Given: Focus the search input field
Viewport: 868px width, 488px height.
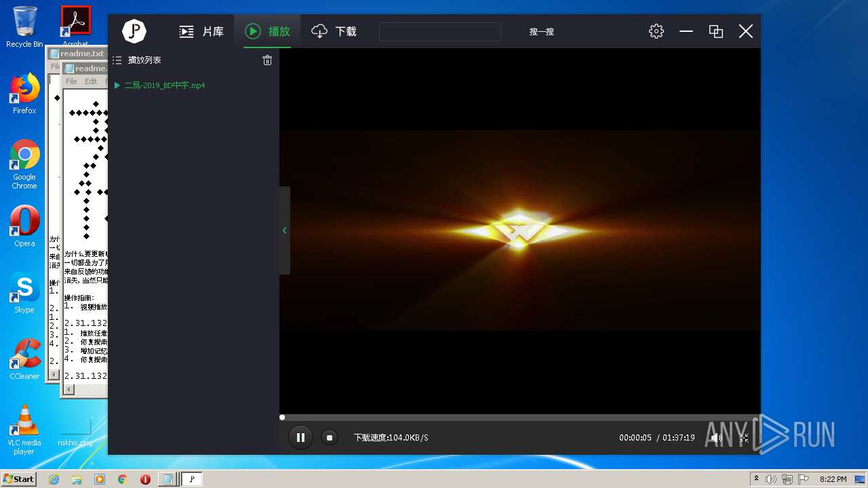Looking at the screenshot, I should [x=439, y=31].
